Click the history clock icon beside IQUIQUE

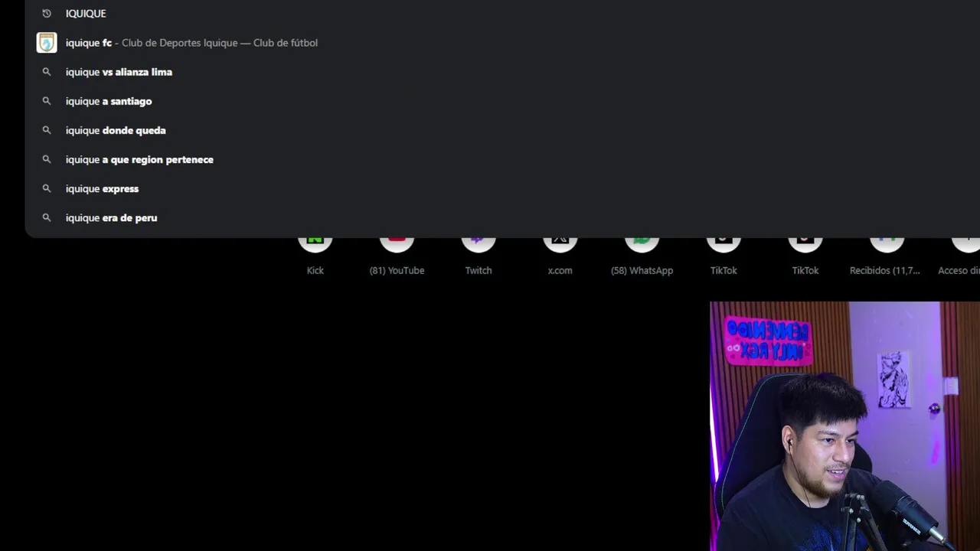click(47, 13)
